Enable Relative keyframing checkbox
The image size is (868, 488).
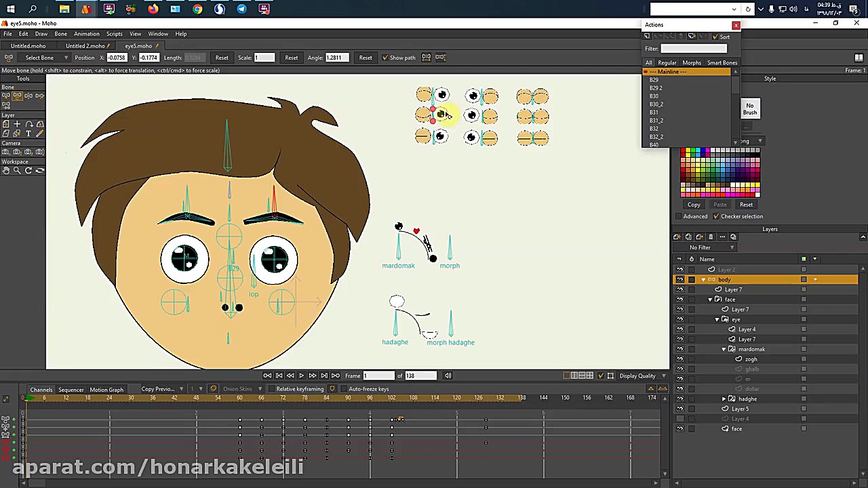271,389
